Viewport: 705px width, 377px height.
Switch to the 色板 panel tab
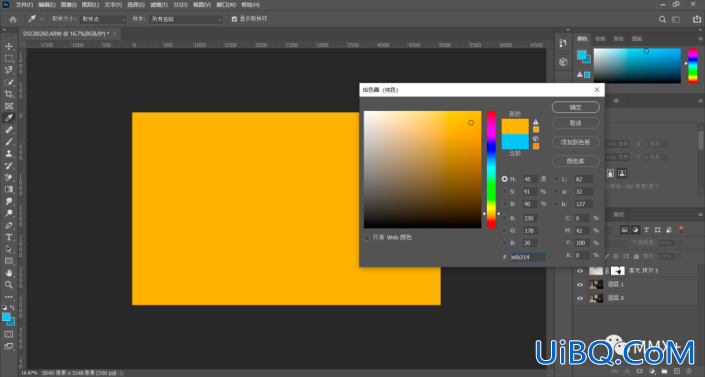coord(600,39)
